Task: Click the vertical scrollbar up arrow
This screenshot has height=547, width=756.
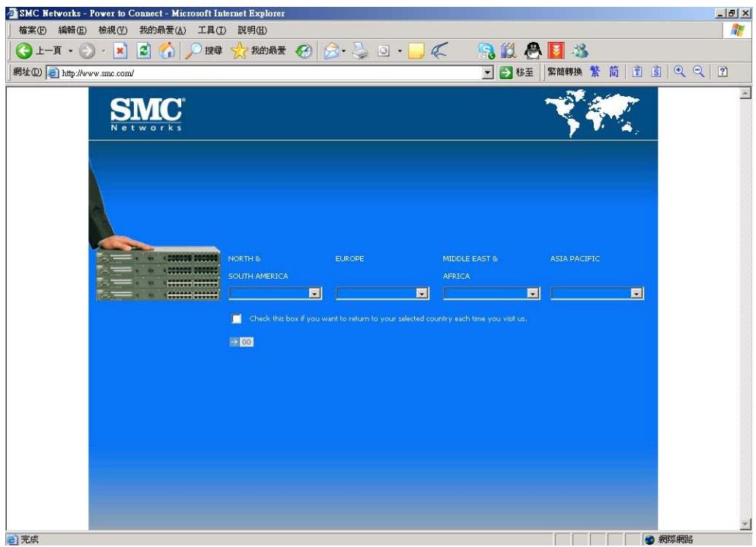Action: coord(746,93)
